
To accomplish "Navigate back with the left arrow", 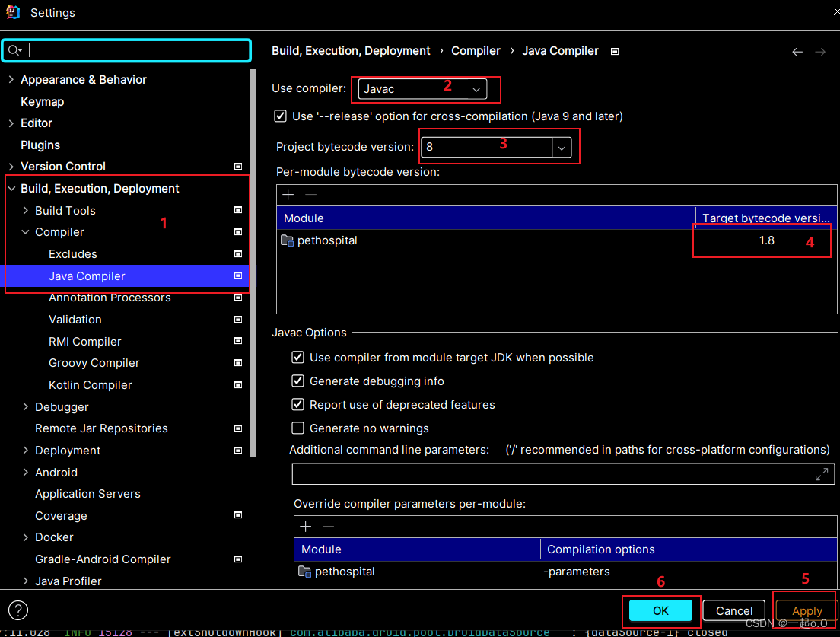I will click(x=797, y=52).
